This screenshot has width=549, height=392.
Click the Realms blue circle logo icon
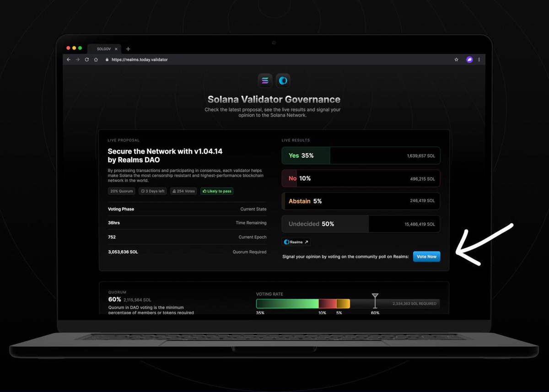point(283,81)
